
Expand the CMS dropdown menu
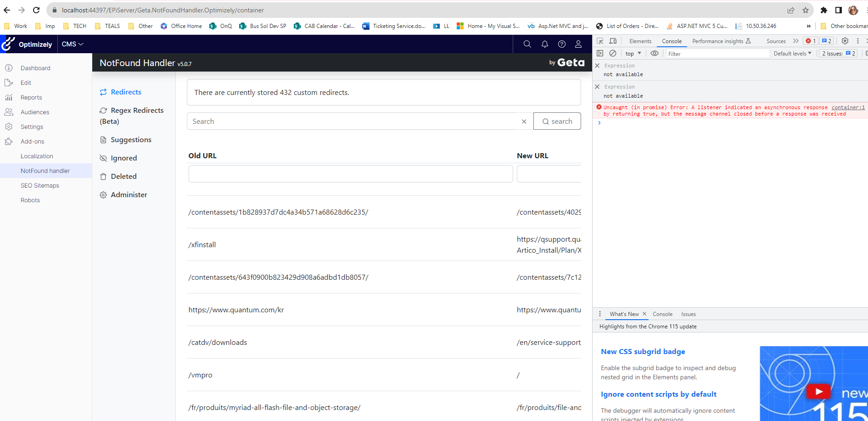pyautogui.click(x=73, y=44)
